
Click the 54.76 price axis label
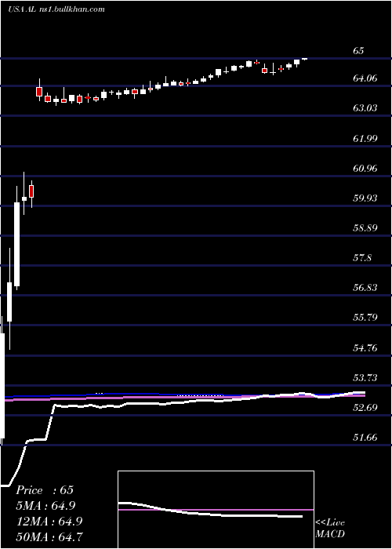pos(365,348)
